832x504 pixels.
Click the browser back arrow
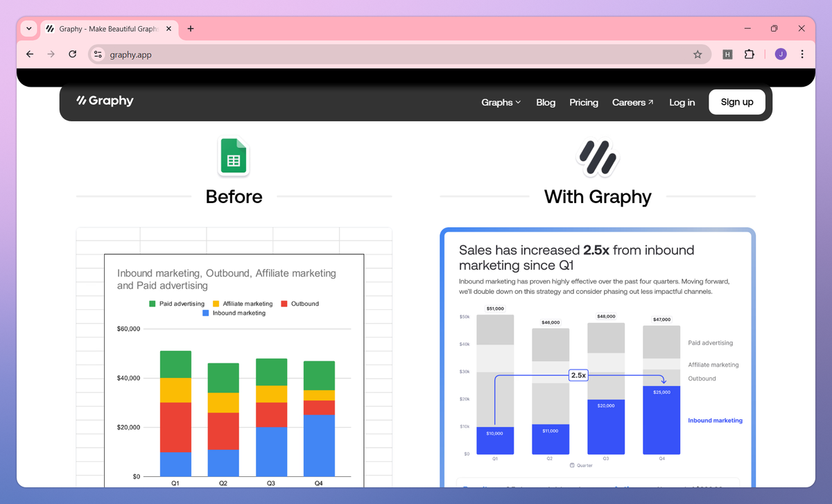tap(30, 54)
